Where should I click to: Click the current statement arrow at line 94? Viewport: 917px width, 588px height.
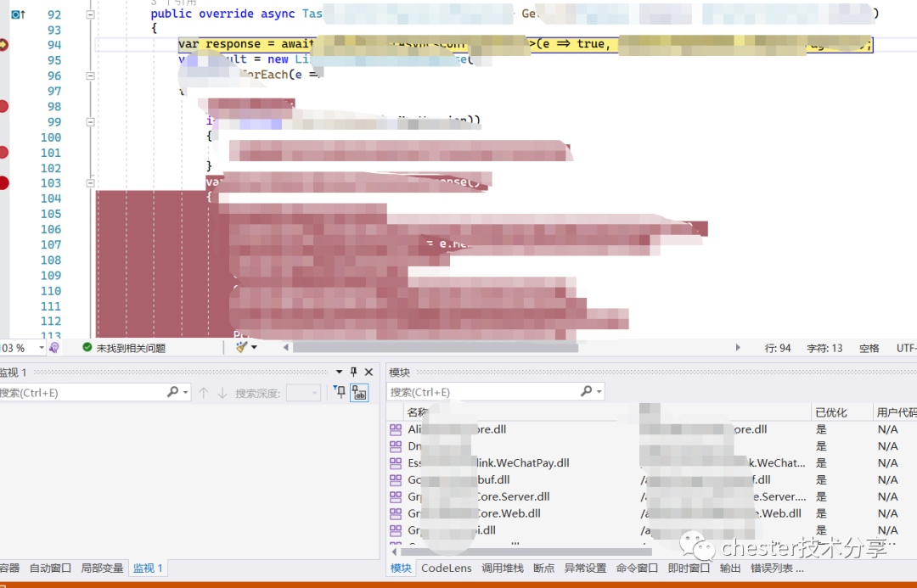[x=3, y=44]
